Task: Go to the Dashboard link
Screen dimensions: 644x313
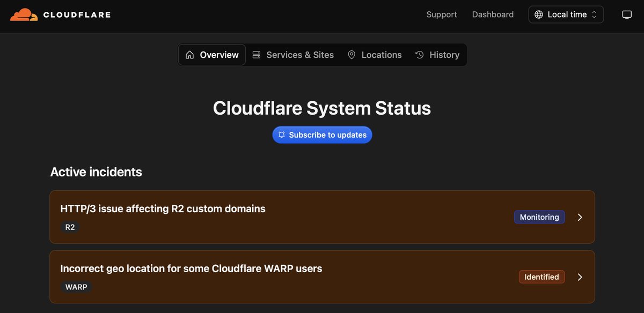Action: point(493,14)
